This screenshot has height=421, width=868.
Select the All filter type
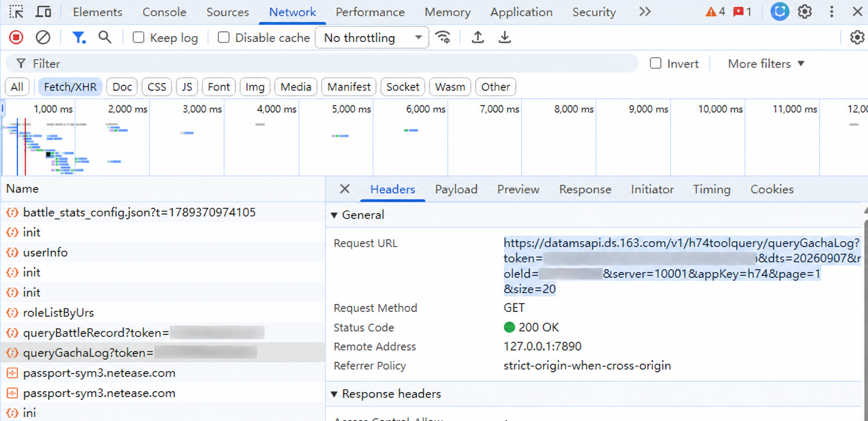(x=17, y=87)
